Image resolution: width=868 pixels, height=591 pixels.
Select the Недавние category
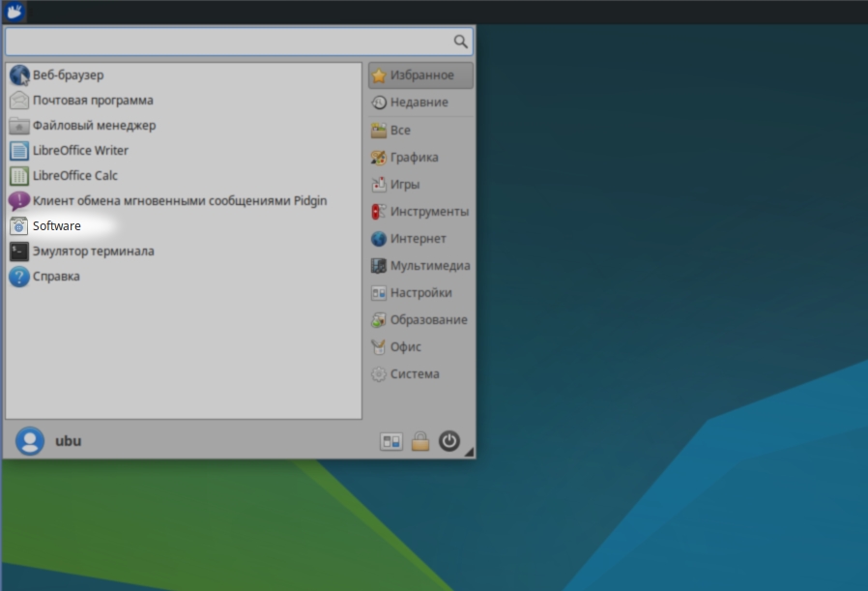pyautogui.click(x=420, y=103)
